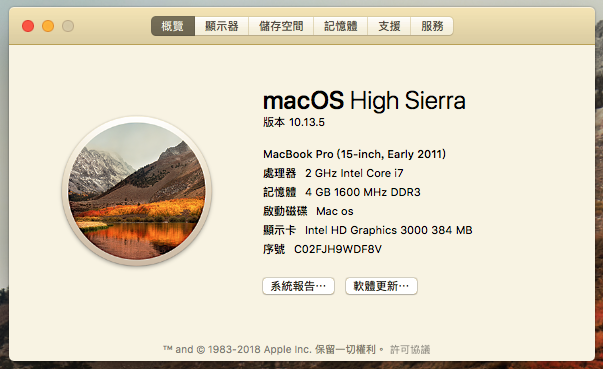Switch to the 記憶體 tab
Image resolution: width=603 pixels, height=369 pixels.
341,26
